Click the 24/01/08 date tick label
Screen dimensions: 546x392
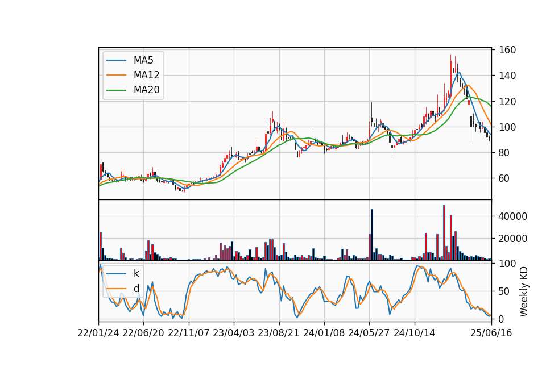point(324,333)
